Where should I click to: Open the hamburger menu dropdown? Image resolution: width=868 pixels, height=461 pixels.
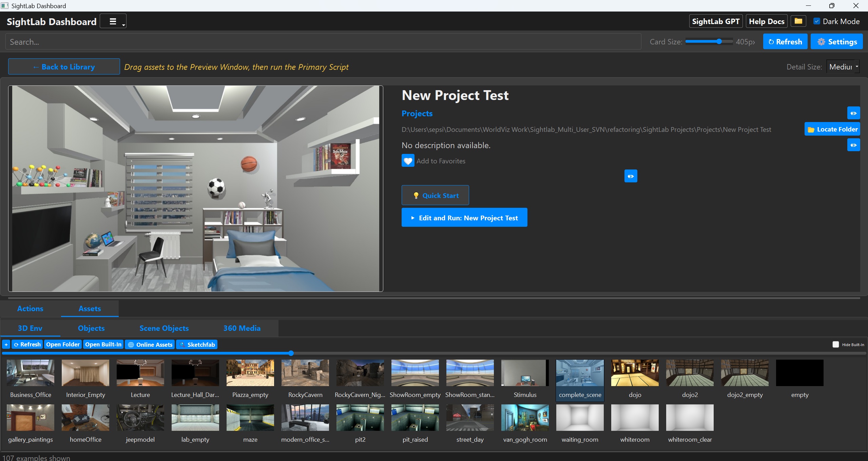(113, 21)
